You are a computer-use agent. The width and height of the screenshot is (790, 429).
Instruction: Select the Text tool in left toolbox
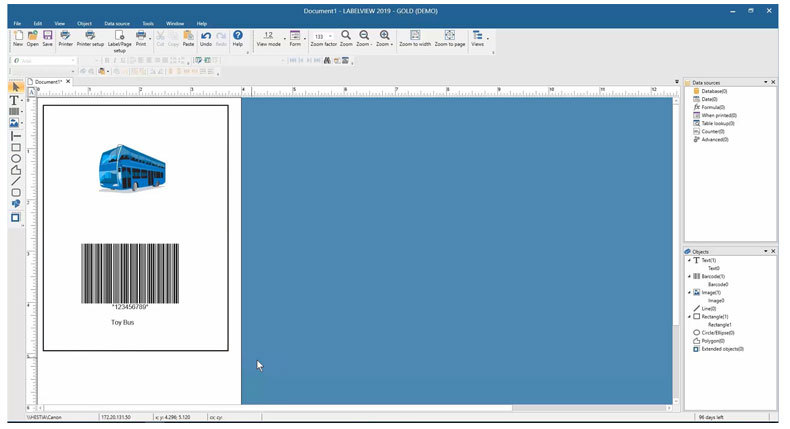click(x=15, y=100)
